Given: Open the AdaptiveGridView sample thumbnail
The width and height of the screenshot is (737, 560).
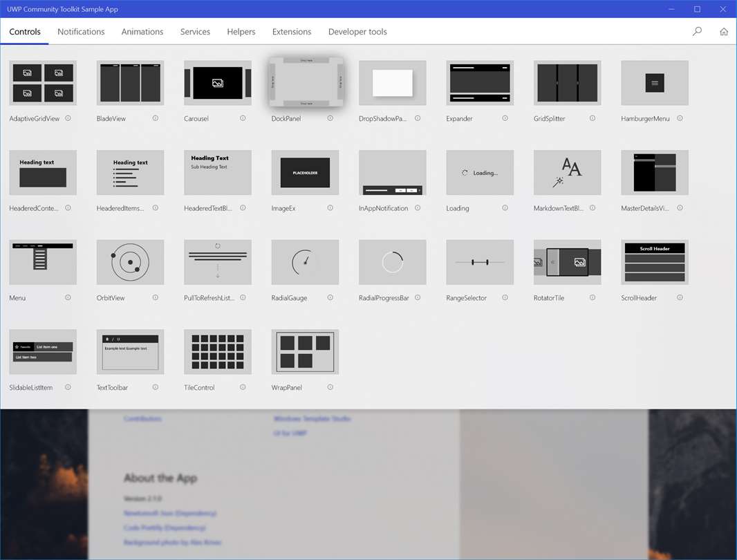Looking at the screenshot, I should pos(43,83).
